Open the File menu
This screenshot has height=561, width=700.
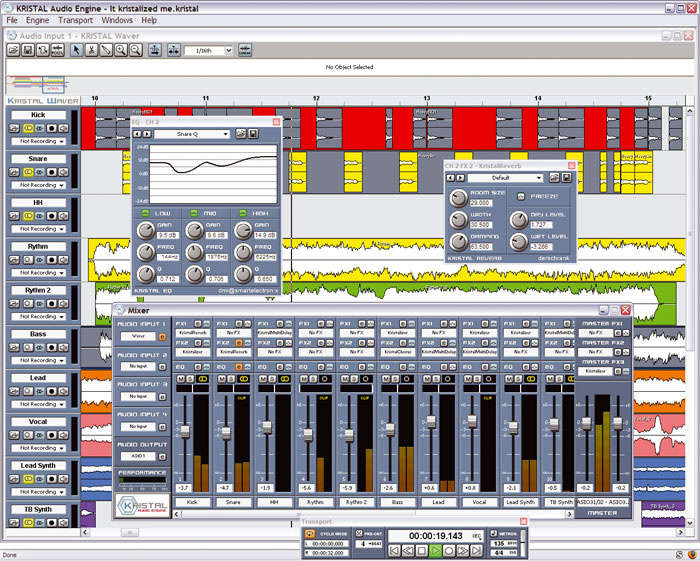coord(12,20)
